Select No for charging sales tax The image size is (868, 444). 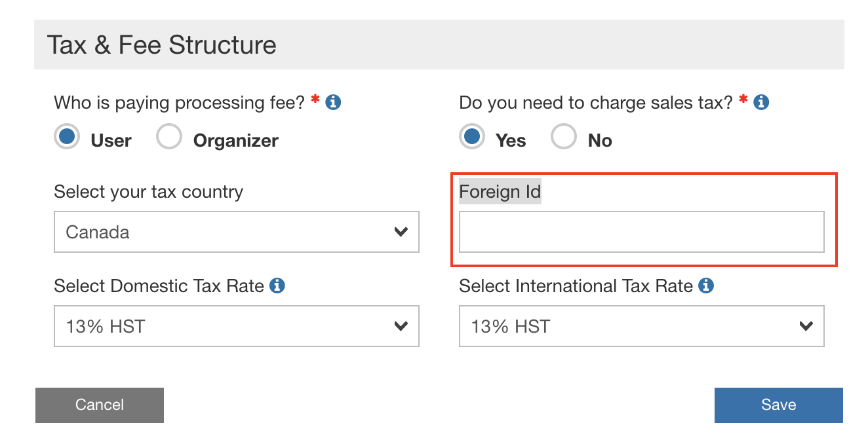click(564, 138)
